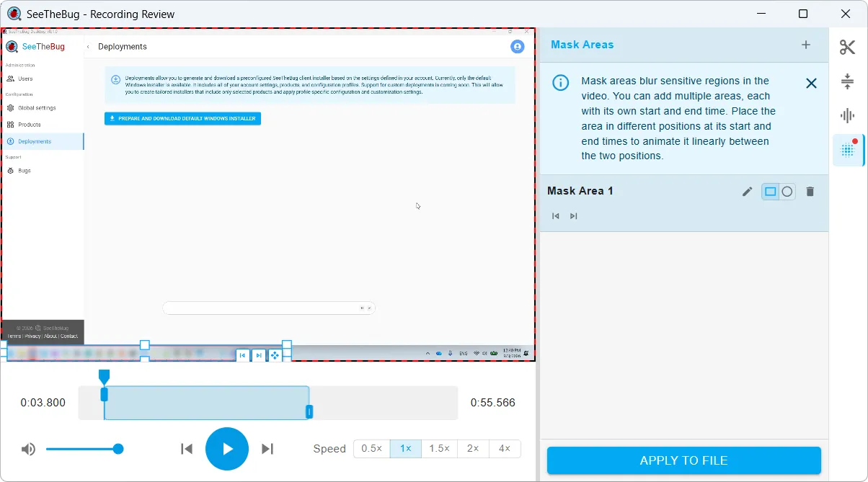This screenshot has width=868, height=482.
Task: Click the mask overlay's go-to-end button
Action: tap(259, 355)
